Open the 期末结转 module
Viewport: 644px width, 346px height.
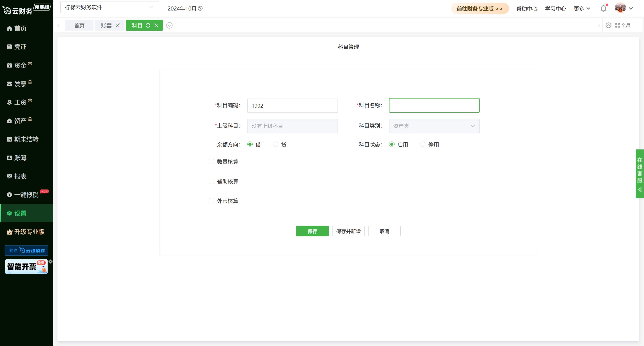[x=26, y=139]
